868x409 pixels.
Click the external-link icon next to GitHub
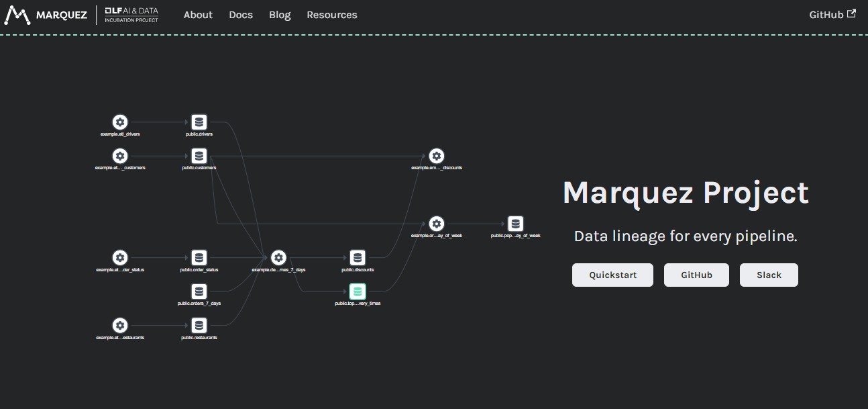tap(852, 13)
